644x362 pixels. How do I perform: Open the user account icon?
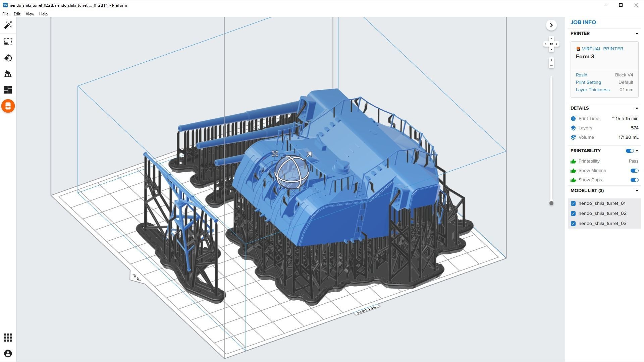coord(8,354)
